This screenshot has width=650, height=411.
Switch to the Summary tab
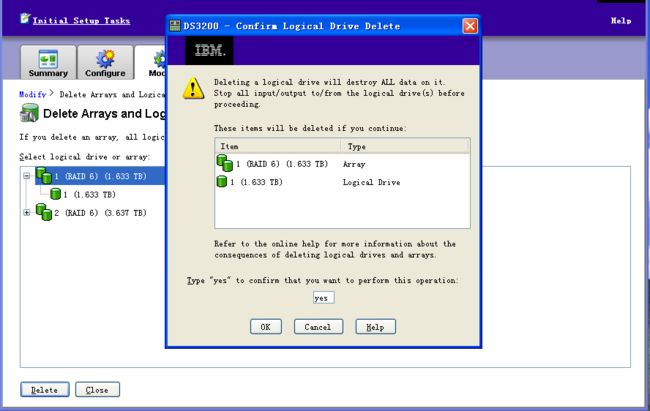click(48, 62)
